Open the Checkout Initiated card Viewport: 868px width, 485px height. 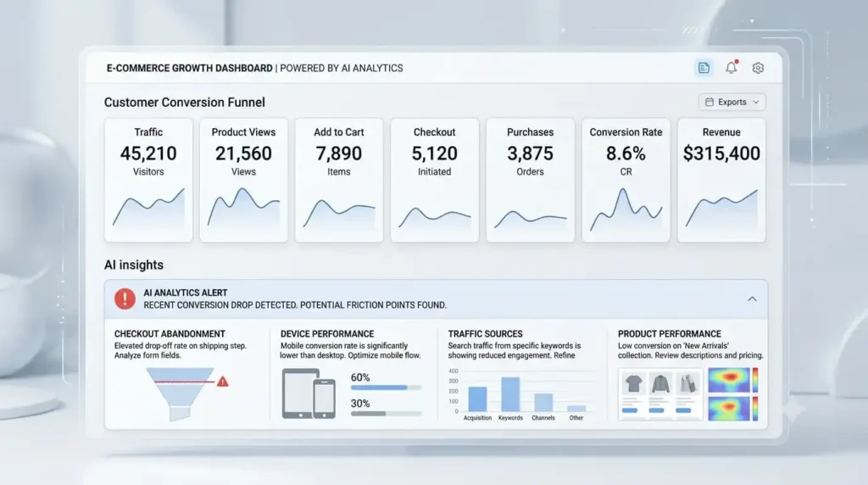point(435,180)
